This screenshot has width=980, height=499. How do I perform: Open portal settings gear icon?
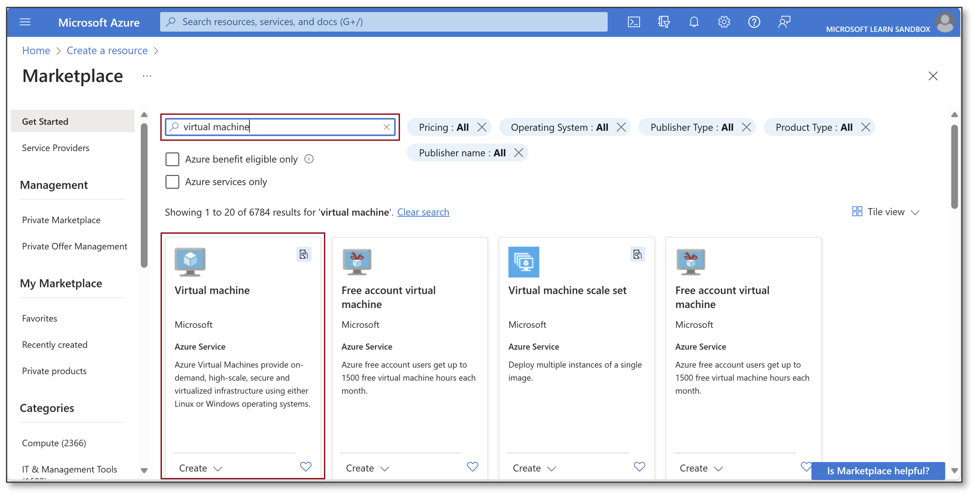pos(724,22)
